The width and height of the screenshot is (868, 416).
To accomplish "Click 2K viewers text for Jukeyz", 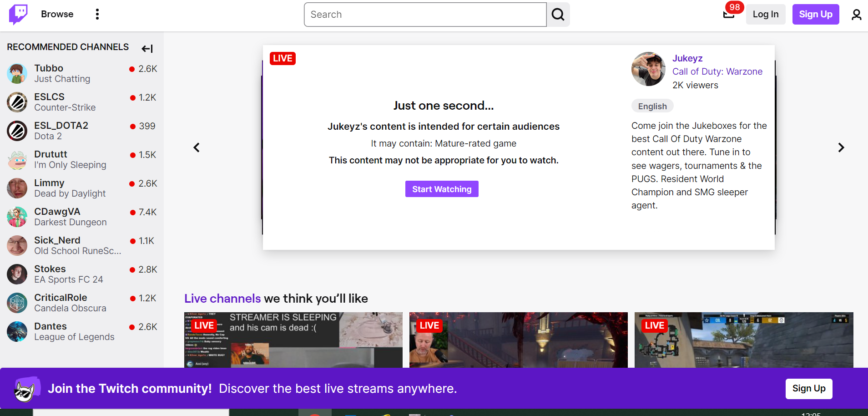I will click(695, 85).
